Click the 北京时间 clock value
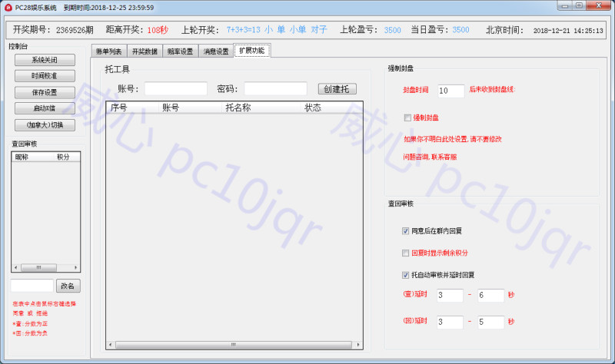Image resolution: width=615 pixels, height=364 pixels. click(x=568, y=31)
